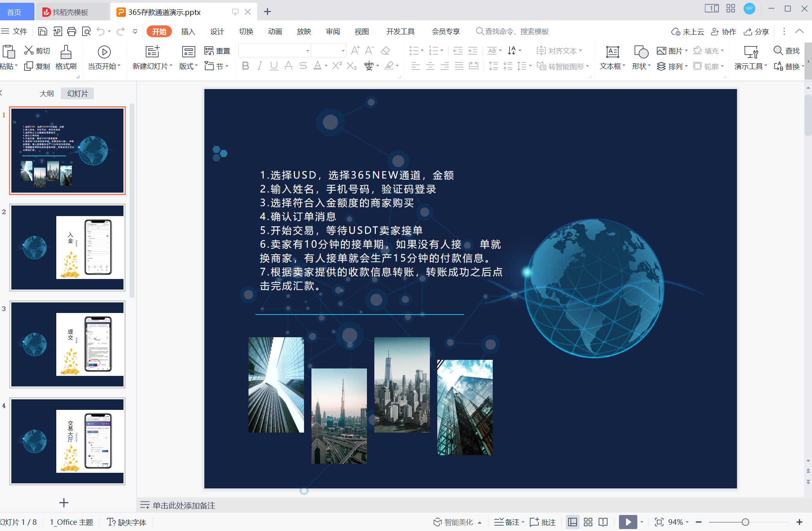Switch to reading view icon
The height and width of the screenshot is (531, 812).
click(x=603, y=522)
